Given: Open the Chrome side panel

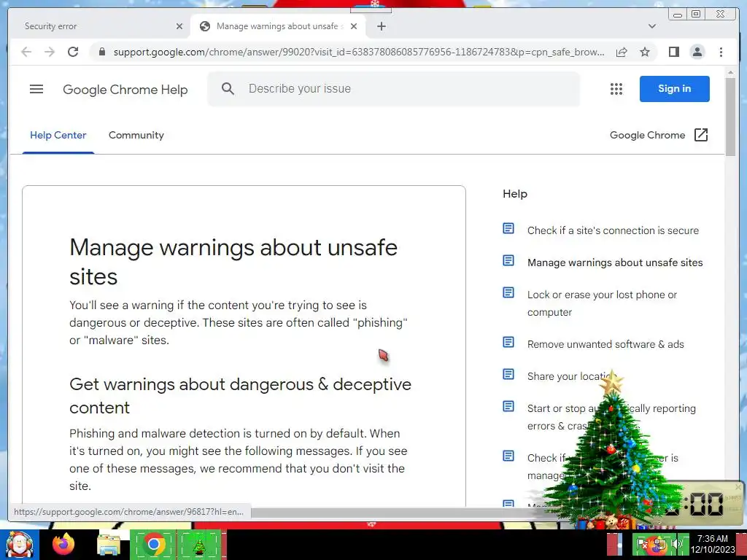Looking at the screenshot, I should coord(673,52).
